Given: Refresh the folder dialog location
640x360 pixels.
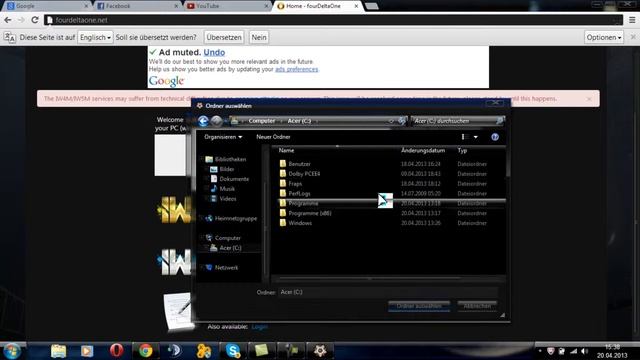Looking at the screenshot, I should point(402,121).
